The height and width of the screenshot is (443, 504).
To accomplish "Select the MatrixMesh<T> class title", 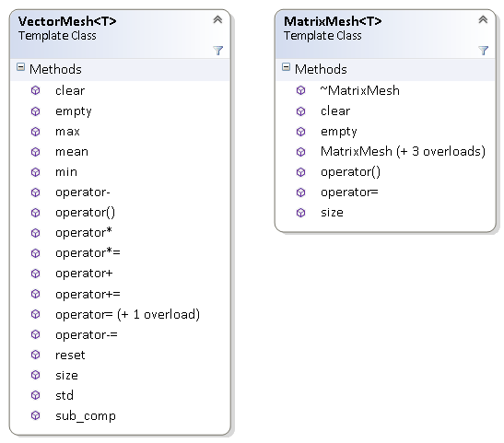I will click(x=333, y=21).
